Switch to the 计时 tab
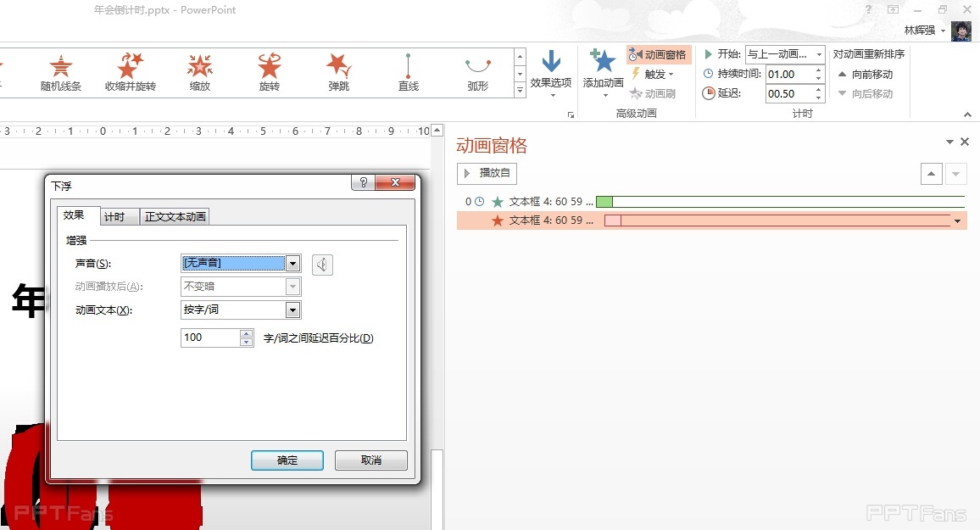980x530 pixels. (x=114, y=217)
